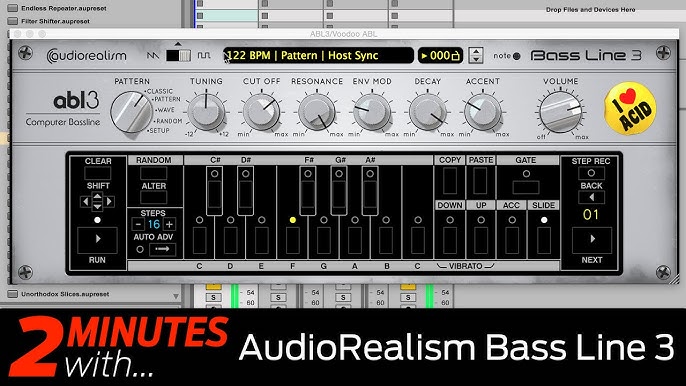The height and width of the screenshot is (386, 686).
Task: Shift pattern up with arrow
Action: point(98,197)
